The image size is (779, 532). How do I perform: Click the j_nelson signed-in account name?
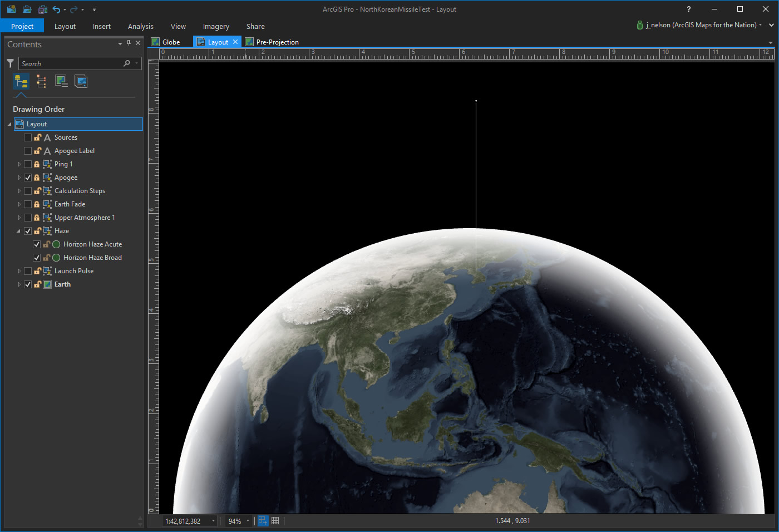point(701,25)
